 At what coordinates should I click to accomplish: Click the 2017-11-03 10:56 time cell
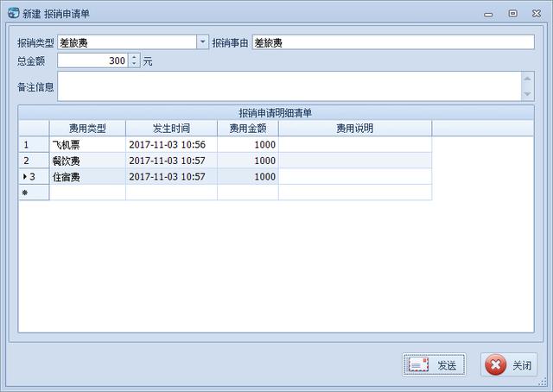(x=171, y=144)
